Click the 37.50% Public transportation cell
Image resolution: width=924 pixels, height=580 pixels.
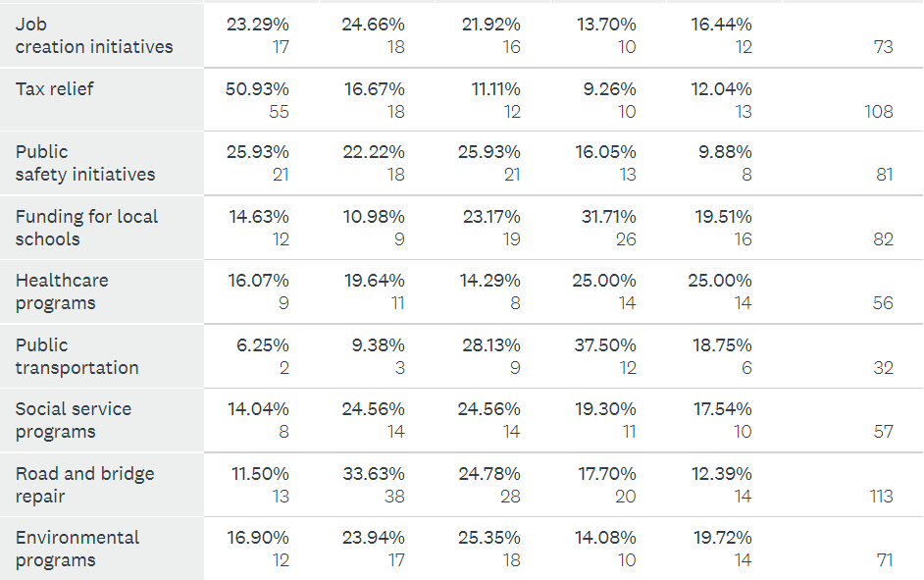pos(605,345)
